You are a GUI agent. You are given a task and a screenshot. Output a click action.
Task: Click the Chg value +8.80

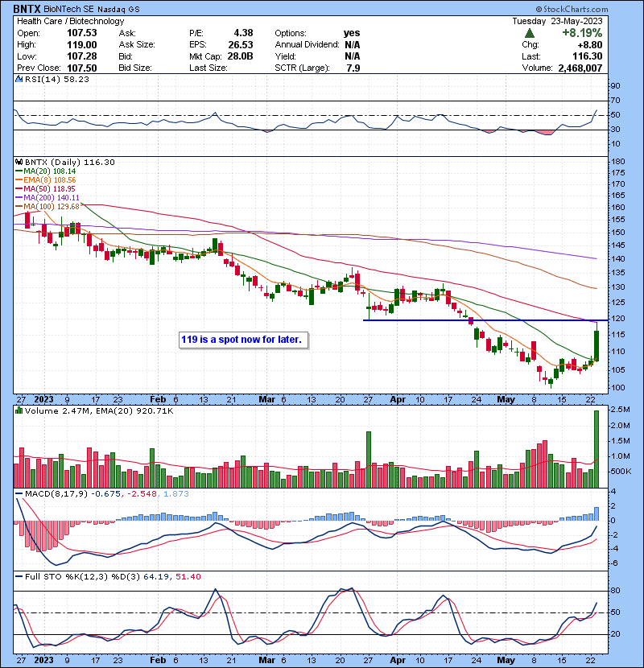(x=590, y=45)
